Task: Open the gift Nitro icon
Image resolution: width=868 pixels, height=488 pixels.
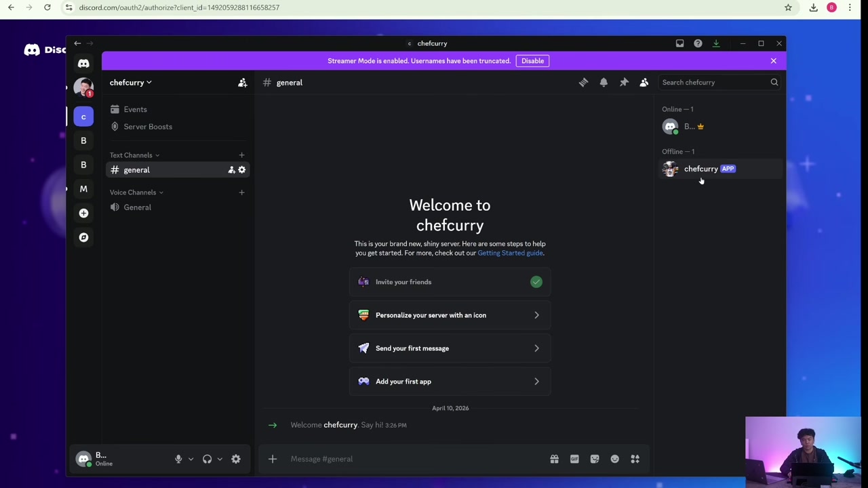Action: [554, 459]
